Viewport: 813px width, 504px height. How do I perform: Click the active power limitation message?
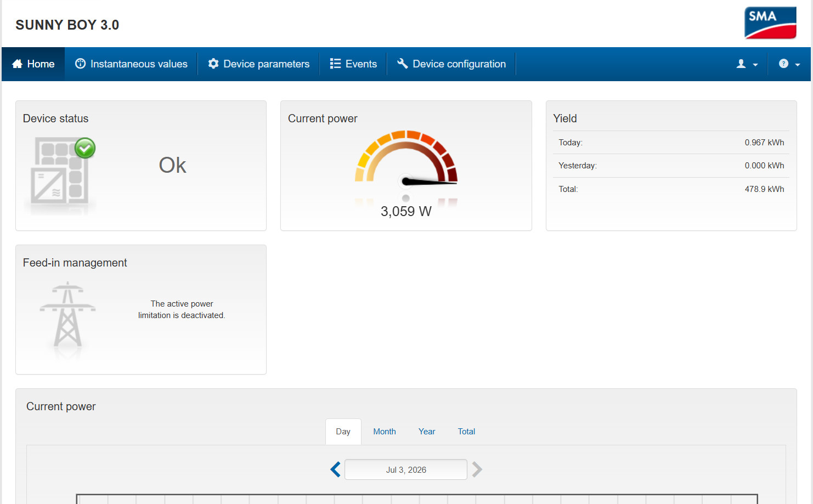click(182, 309)
